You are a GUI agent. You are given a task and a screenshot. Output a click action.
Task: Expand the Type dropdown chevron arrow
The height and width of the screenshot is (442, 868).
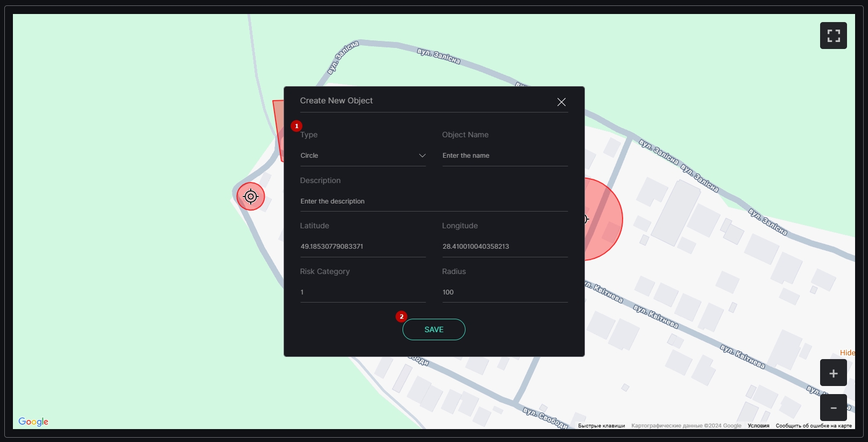tap(422, 156)
